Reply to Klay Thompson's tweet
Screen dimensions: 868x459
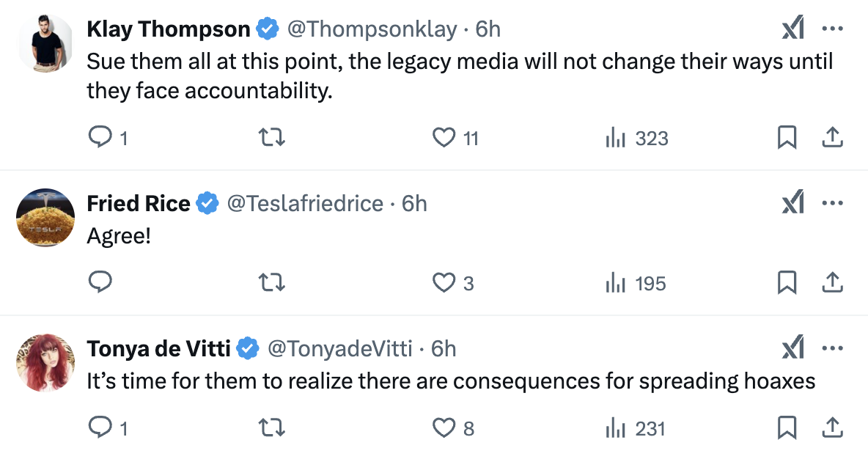tap(100, 138)
